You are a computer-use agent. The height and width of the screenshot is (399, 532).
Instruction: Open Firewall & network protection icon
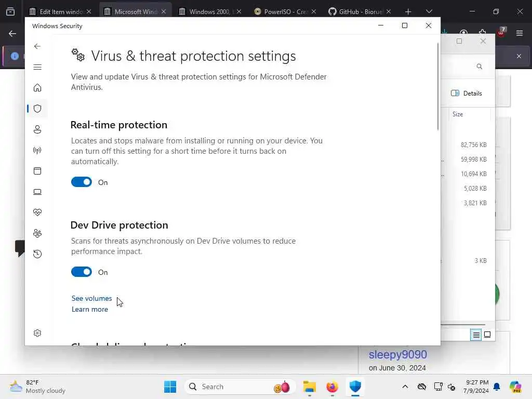click(37, 150)
